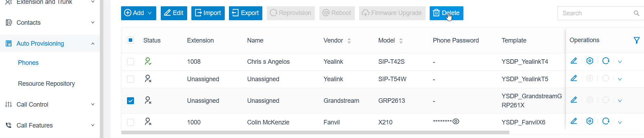Expand more operations for Colin McKenzie row

[620, 122]
